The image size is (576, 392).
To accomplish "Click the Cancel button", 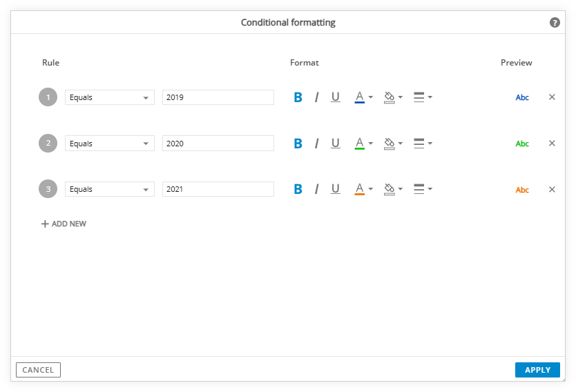I will pos(38,370).
